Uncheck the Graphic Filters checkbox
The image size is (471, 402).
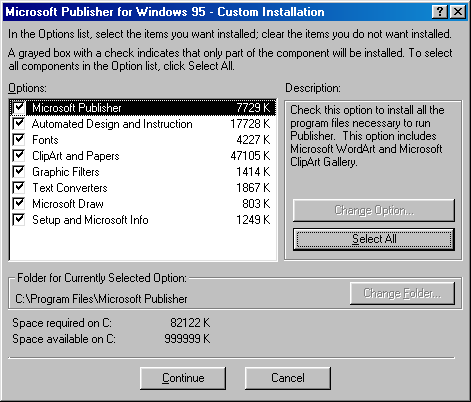19,171
